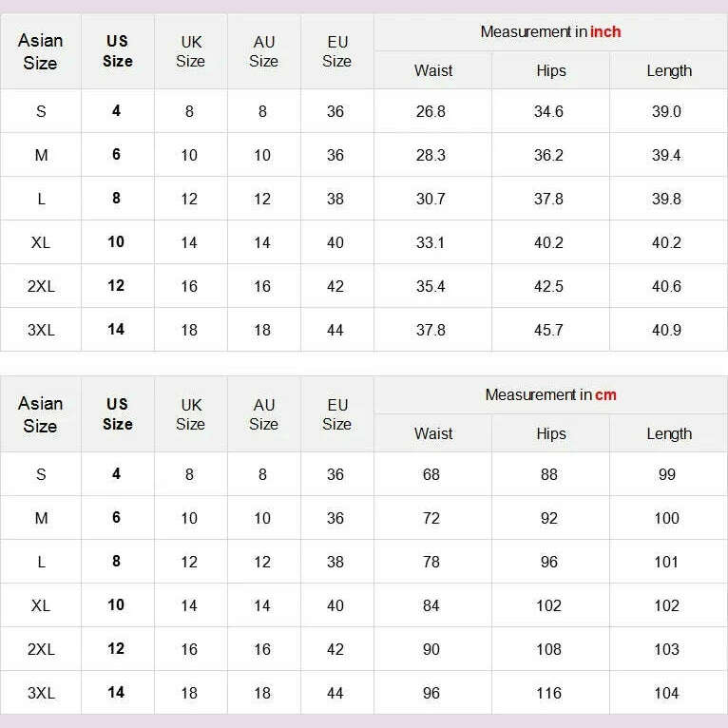Click 'US Size' header in cm table
The width and height of the screenshot is (728, 728).
117,414
